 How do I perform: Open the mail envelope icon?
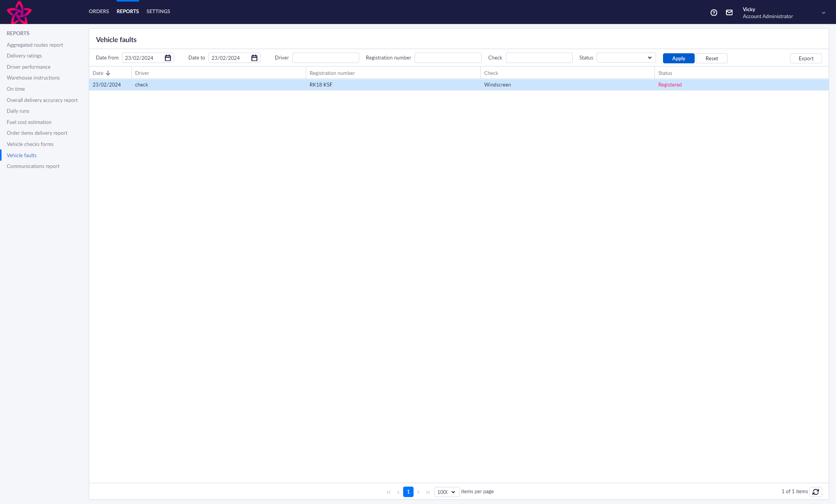(729, 13)
